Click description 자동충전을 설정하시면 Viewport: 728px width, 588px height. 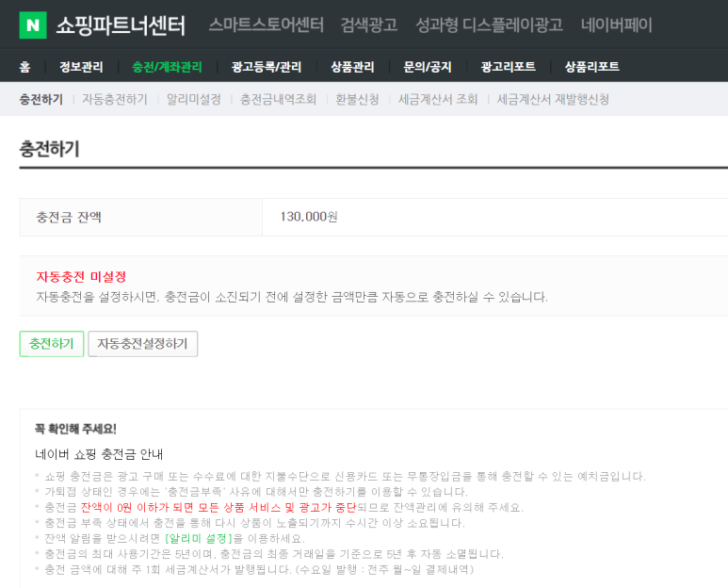[x=292, y=297]
